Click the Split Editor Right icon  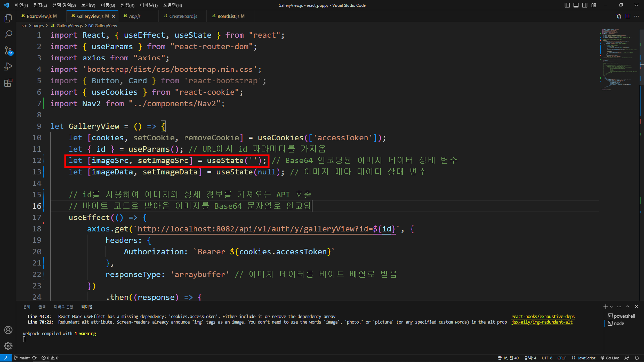(628, 16)
